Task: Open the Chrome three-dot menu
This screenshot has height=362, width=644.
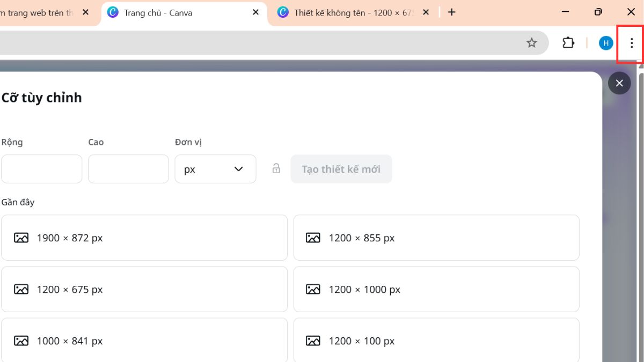Action: click(632, 43)
